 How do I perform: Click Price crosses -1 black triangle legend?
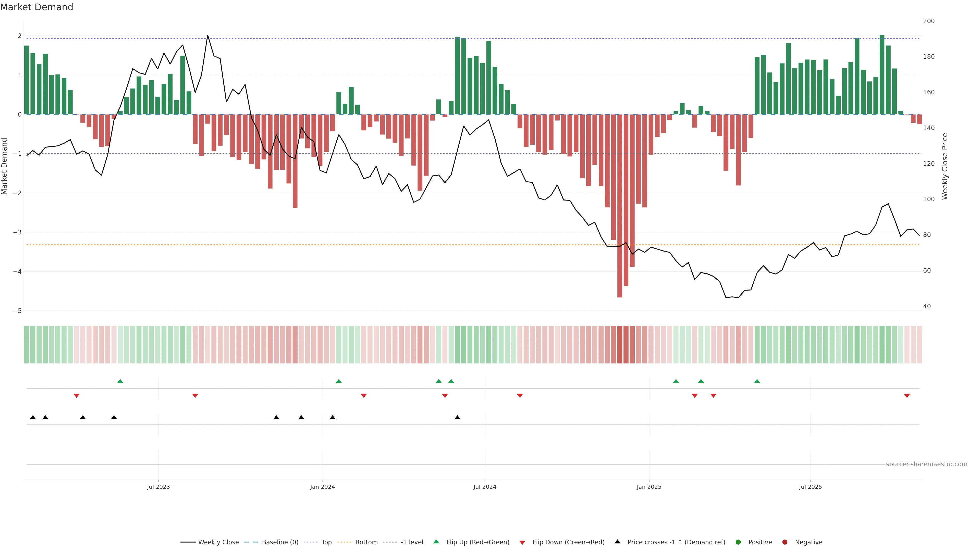(617, 542)
